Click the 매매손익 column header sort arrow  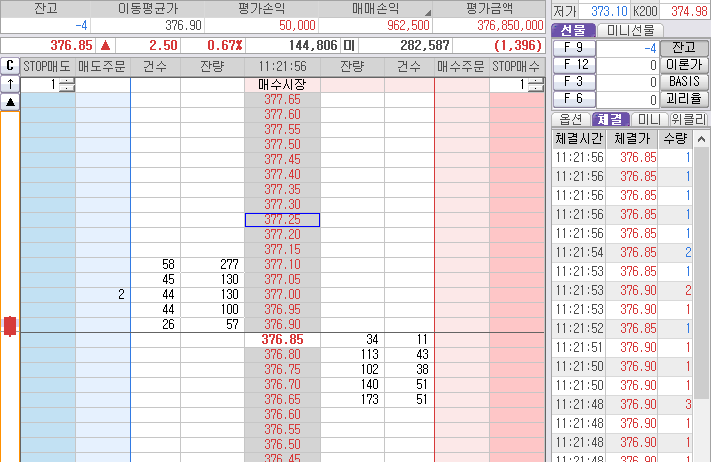point(427,13)
